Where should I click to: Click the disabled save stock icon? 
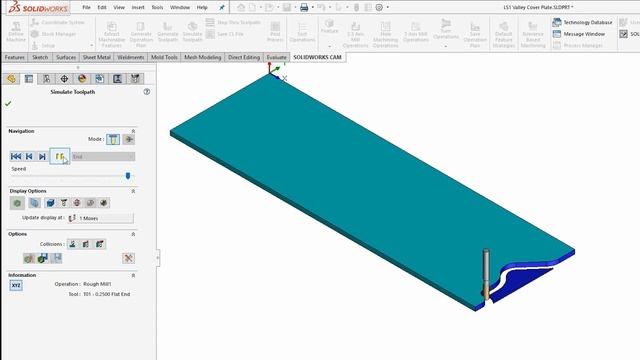tap(56, 258)
